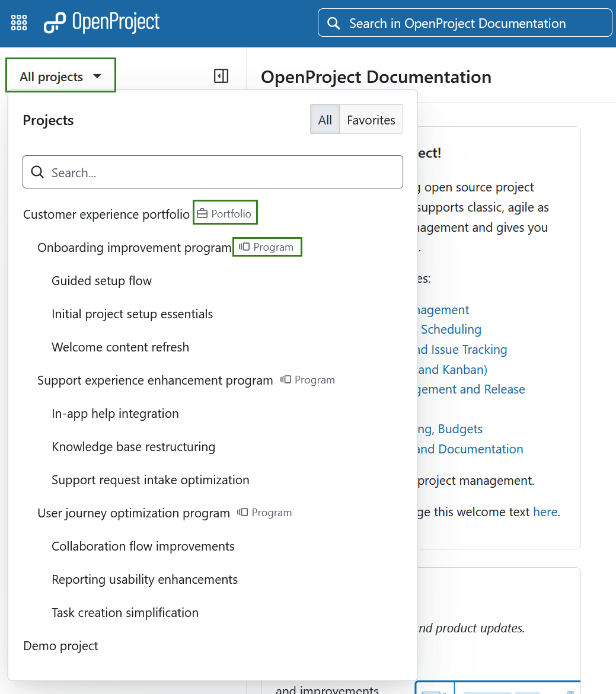Viewport: 616px width, 694px height.
Task: Click the magnifier icon in the projects search
Action: pyautogui.click(x=37, y=172)
